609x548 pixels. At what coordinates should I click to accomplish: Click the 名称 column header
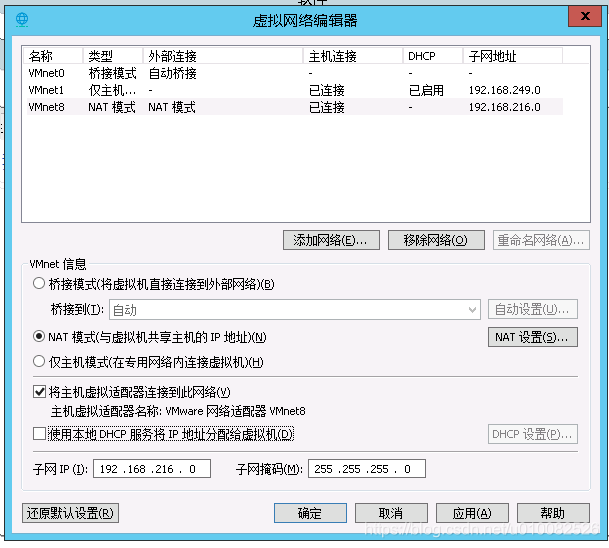click(52, 56)
